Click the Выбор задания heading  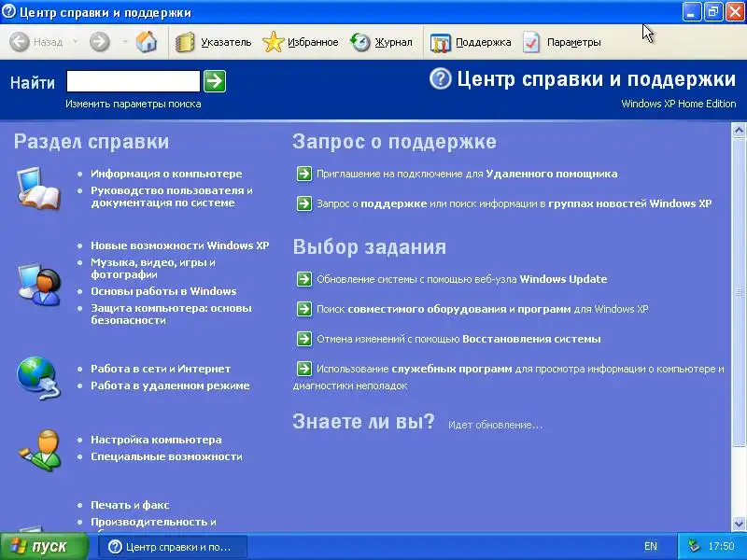pos(369,246)
